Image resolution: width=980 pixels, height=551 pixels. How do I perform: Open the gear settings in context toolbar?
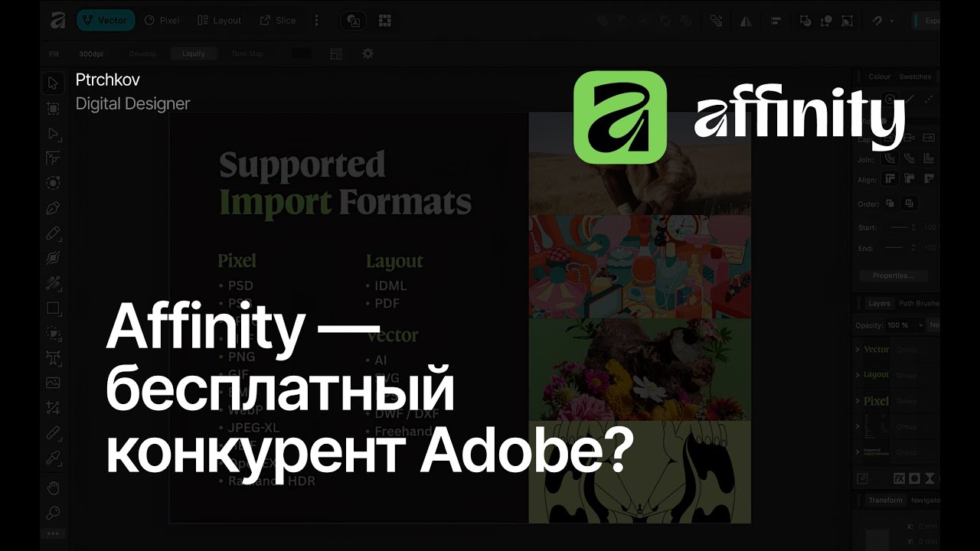pos(367,54)
